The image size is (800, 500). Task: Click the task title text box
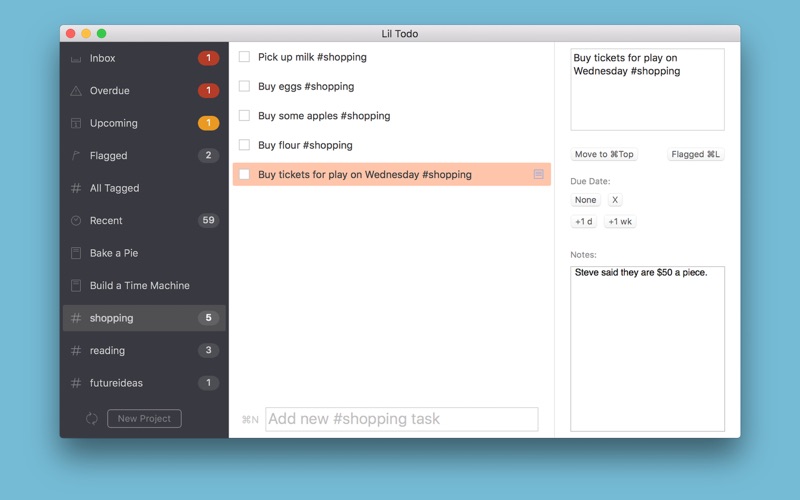(647, 89)
